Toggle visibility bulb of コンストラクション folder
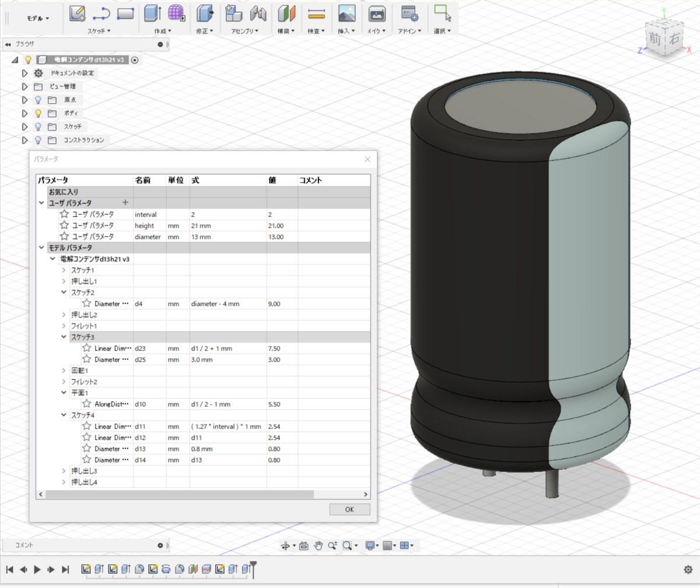The width and height of the screenshot is (700, 588). coord(38,140)
